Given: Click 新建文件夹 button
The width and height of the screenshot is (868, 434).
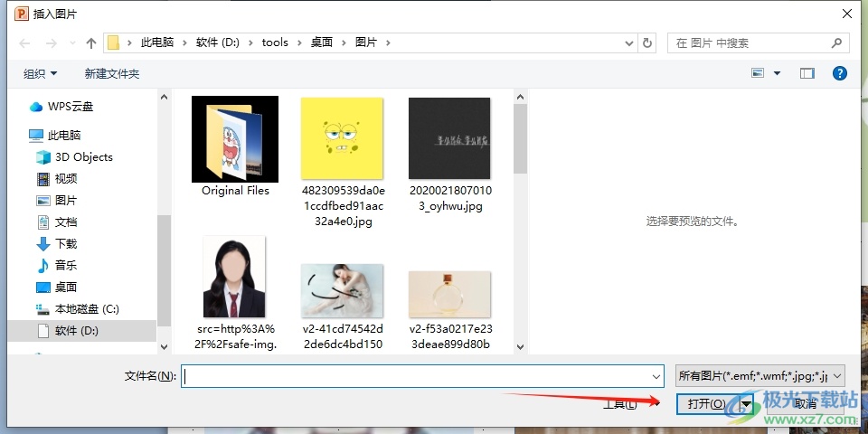Looking at the screenshot, I should (112, 73).
